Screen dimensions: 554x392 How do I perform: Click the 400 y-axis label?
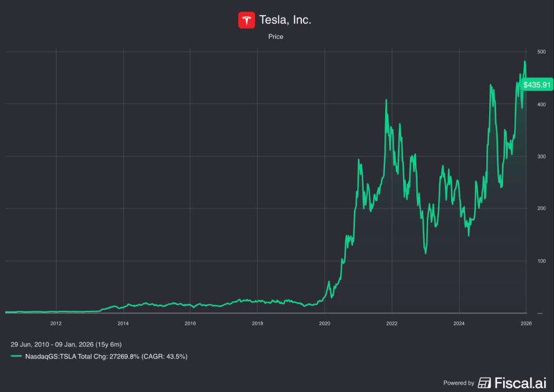point(541,105)
